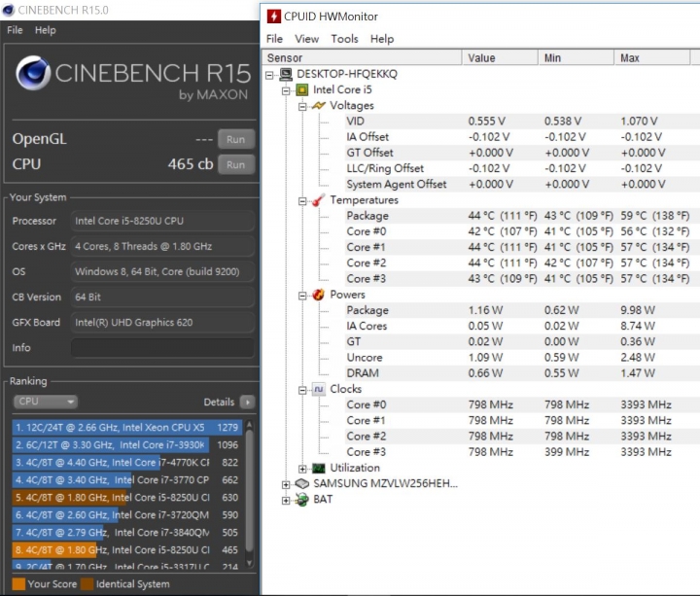
Task: Select ranking entry Core i7-4770K 822
Action: point(127,463)
